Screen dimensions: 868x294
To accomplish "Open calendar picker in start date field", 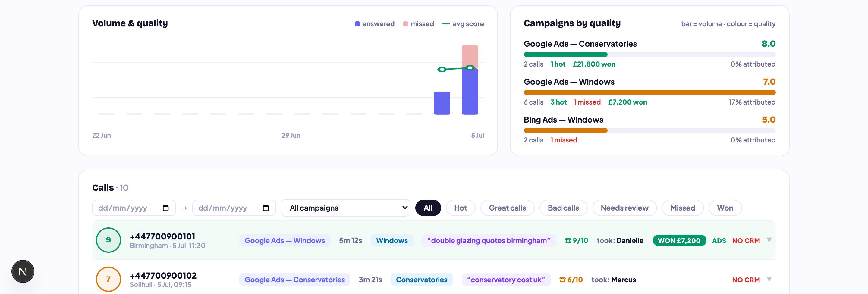I will coord(165,208).
